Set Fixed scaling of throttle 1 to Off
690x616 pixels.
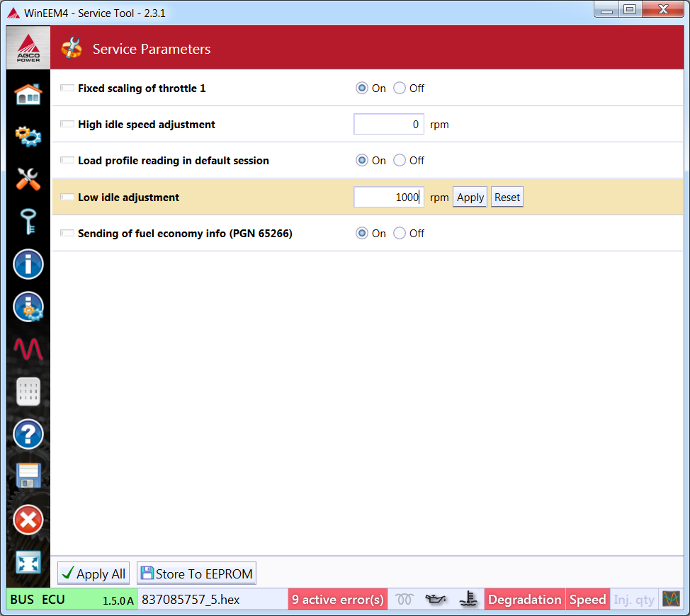click(400, 89)
